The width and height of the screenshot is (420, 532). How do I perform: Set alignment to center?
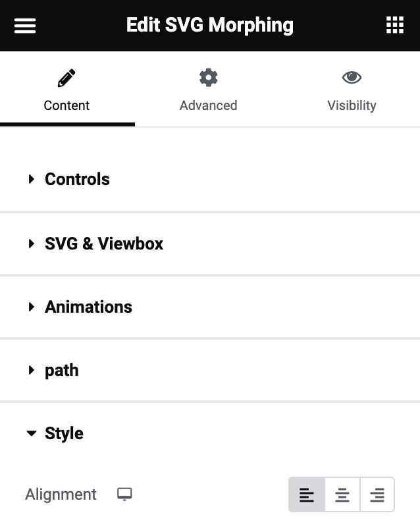(x=342, y=494)
